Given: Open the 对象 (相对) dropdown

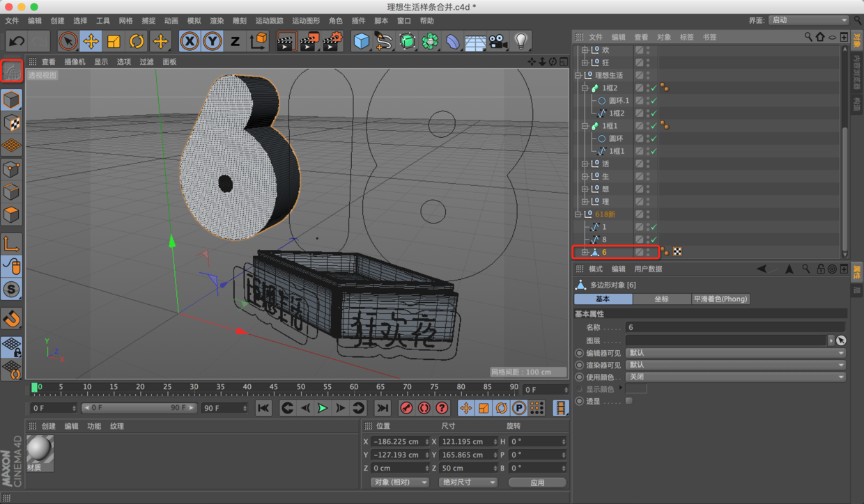Looking at the screenshot, I should coord(399,482).
